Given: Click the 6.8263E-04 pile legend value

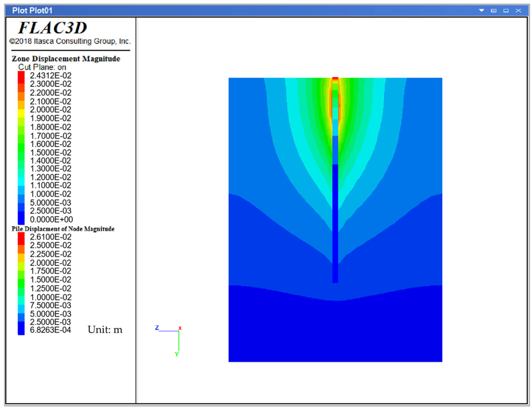Looking at the screenshot, I should (x=50, y=330).
